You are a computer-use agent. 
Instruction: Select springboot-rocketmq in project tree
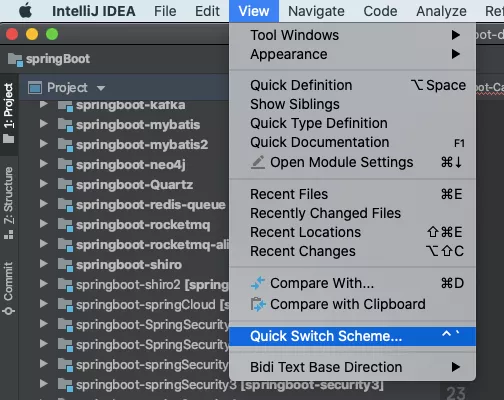pyautogui.click(x=143, y=225)
